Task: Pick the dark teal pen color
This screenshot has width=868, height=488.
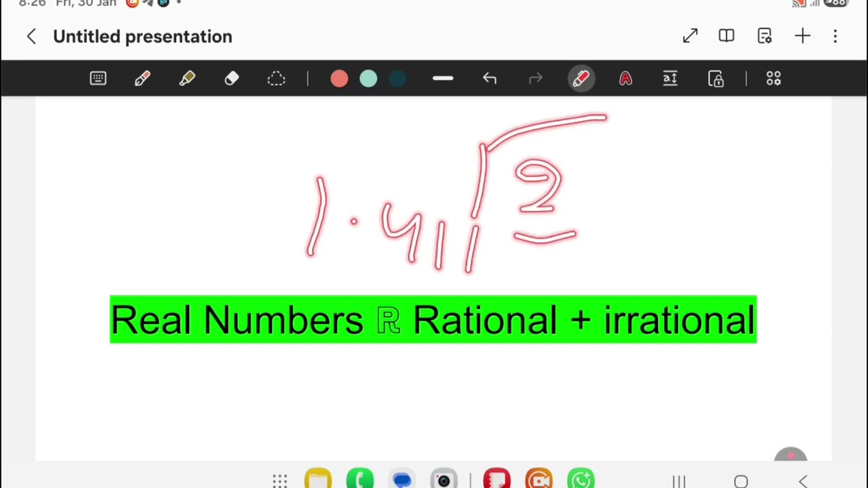Action: [397, 79]
